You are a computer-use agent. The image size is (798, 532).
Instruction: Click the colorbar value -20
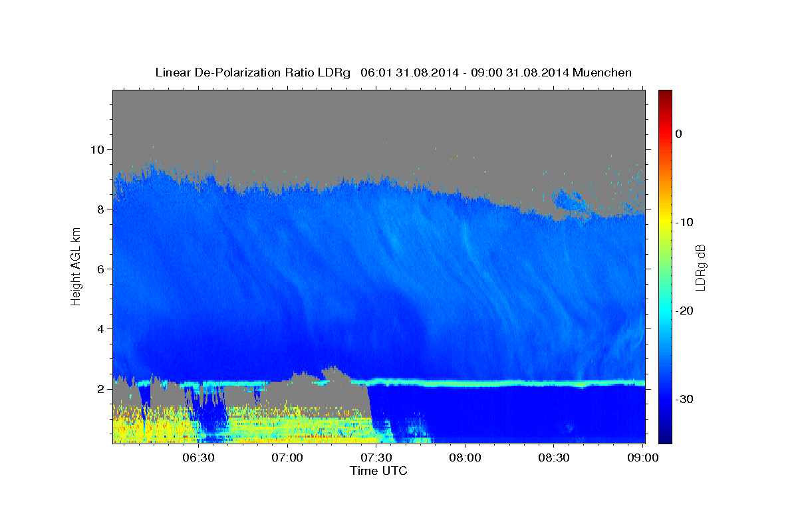click(685, 311)
